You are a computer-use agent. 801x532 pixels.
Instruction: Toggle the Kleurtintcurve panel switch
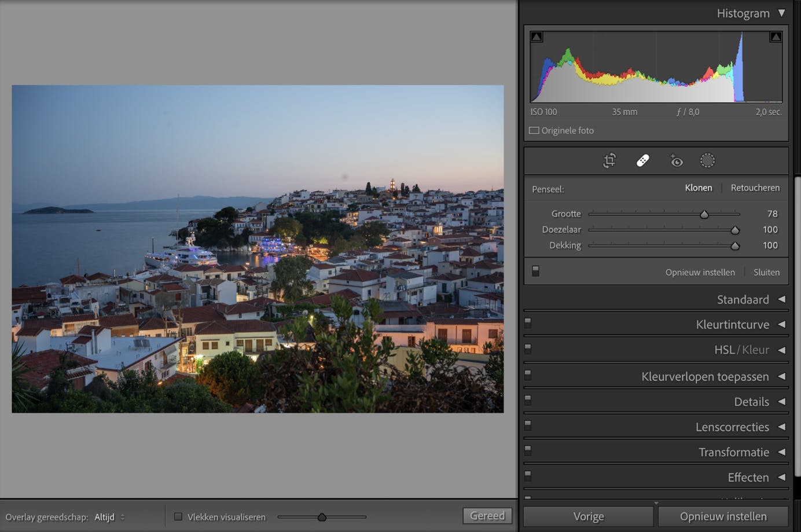(x=528, y=324)
